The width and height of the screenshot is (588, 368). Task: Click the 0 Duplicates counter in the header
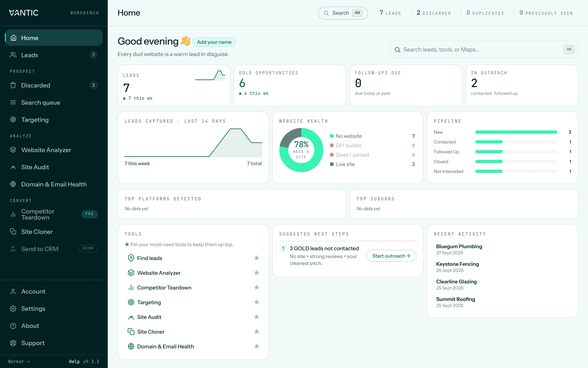(485, 13)
